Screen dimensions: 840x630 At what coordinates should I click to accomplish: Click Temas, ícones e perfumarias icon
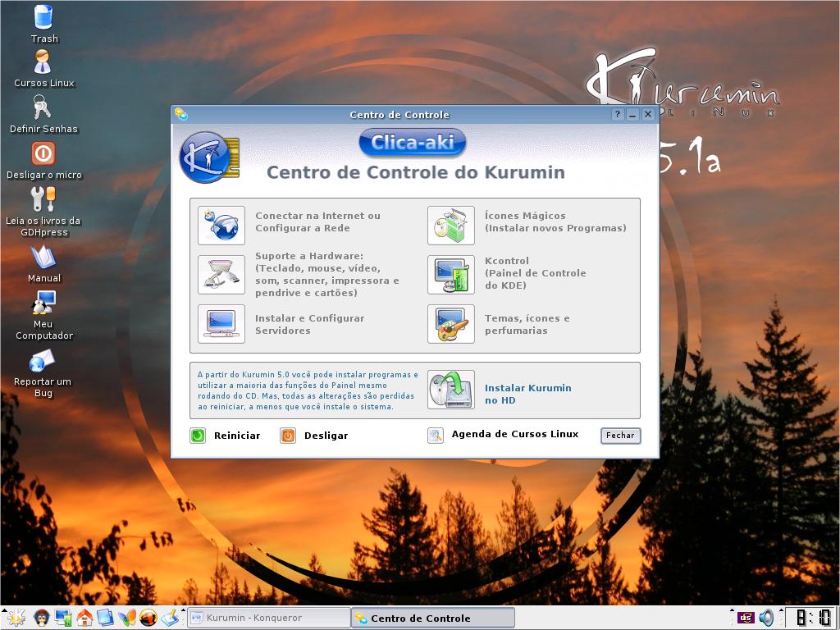[451, 324]
